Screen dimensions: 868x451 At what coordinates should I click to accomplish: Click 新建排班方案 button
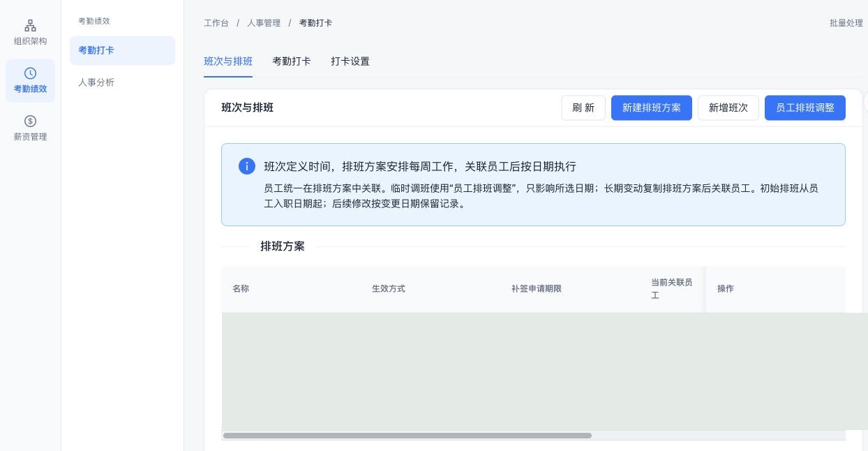click(652, 108)
